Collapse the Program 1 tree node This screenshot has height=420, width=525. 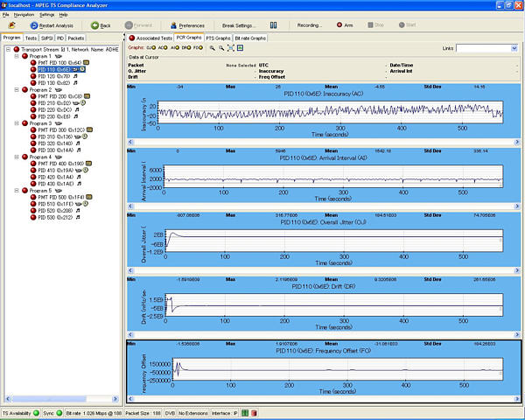tap(17, 56)
